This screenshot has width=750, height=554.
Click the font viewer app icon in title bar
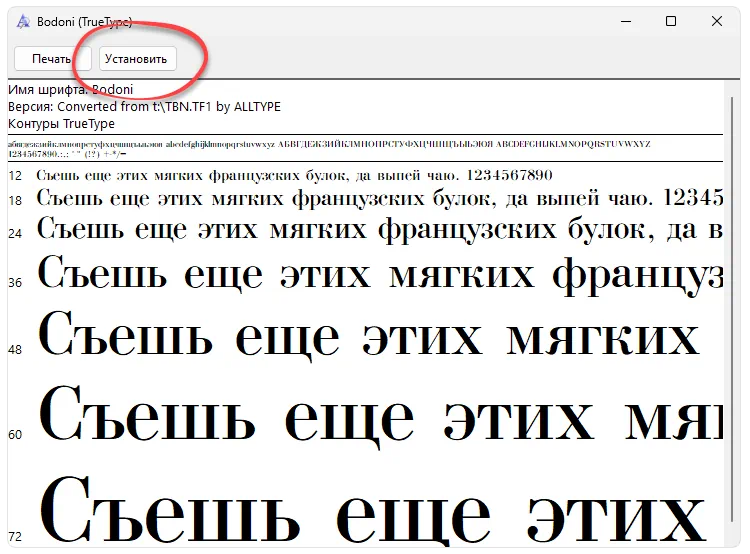(23, 22)
